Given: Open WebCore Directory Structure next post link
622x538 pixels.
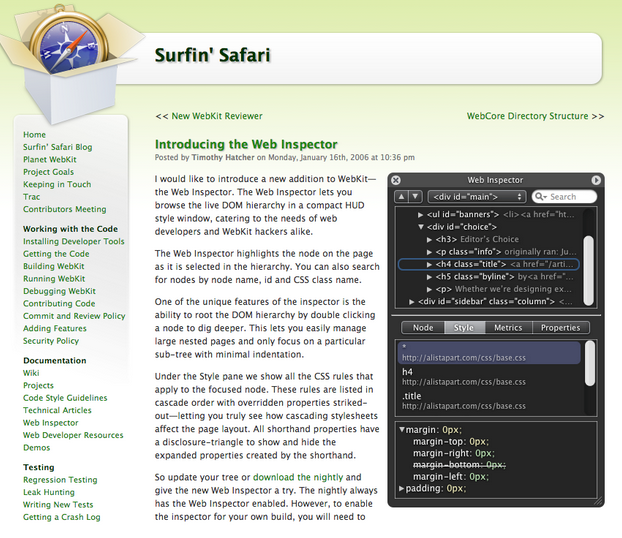Looking at the screenshot, I should pyautogui.click(x=527, y=116).
